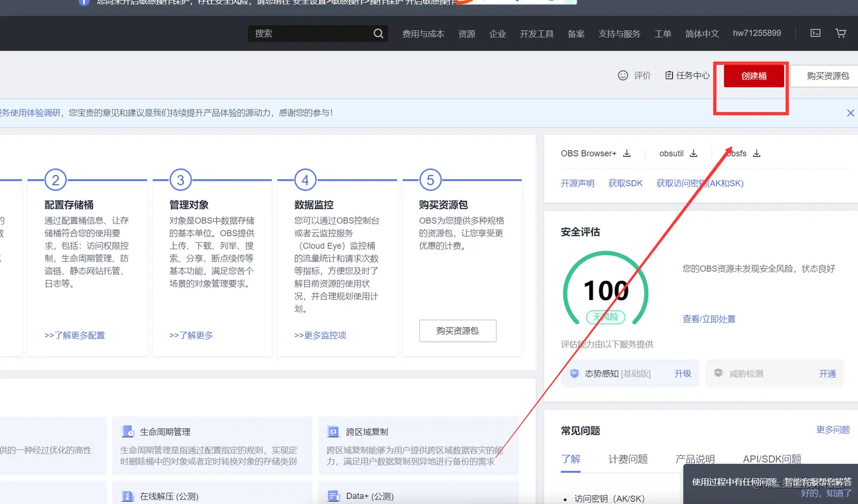Click the Data+ feature icon
The width and height of the screenshot is (858, 504).
click(x=334, y=496)
